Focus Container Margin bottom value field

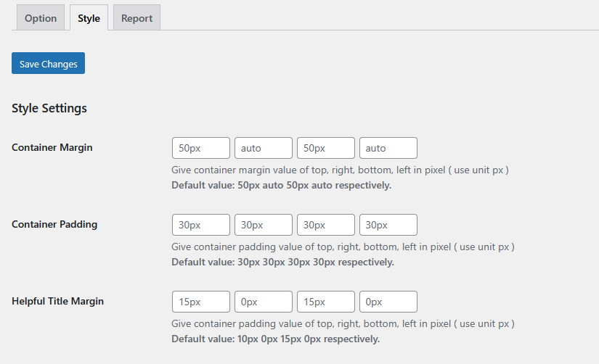pyautogui.click(x=326, y=148)
